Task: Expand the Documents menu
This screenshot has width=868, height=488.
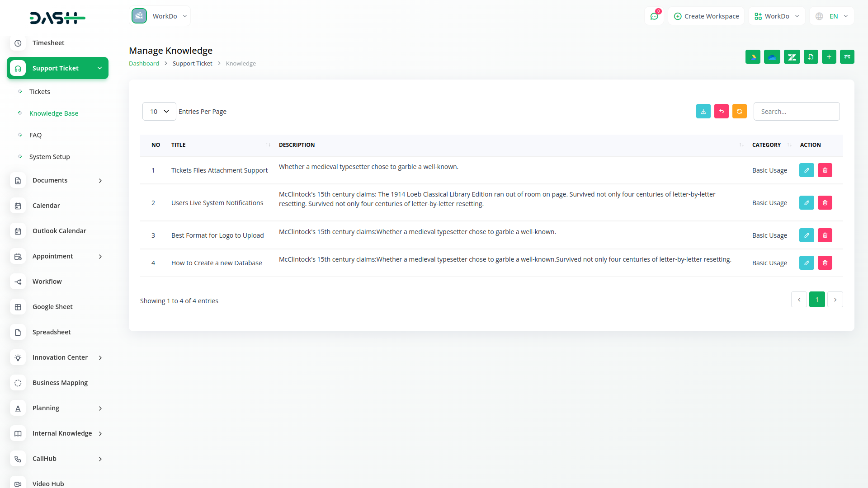Action: (57, 180)
